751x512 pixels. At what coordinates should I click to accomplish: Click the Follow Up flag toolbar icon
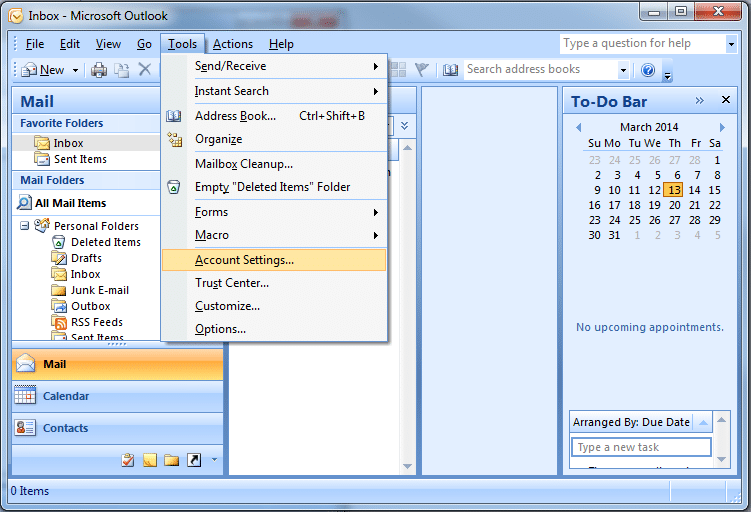[x=421, y=70]
